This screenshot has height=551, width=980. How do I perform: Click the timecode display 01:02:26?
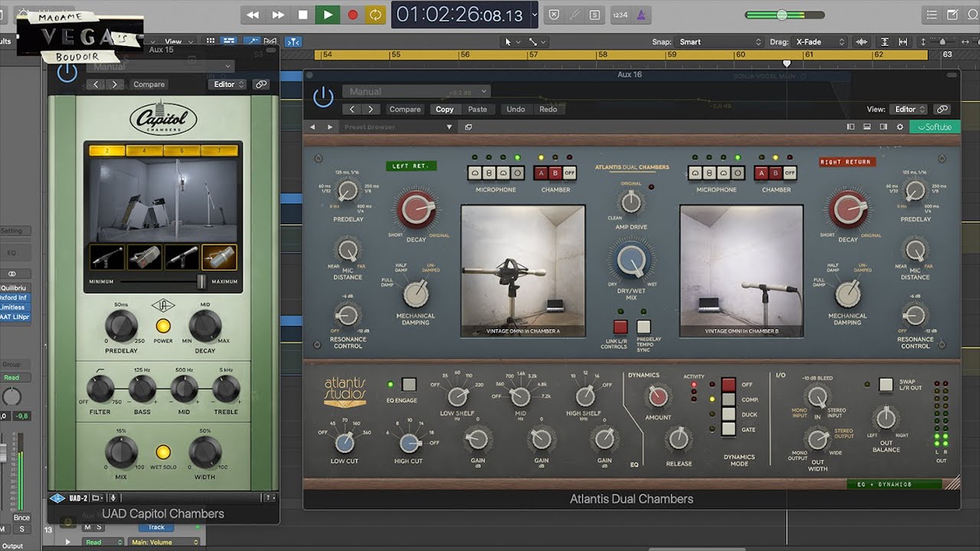point(459,15)
